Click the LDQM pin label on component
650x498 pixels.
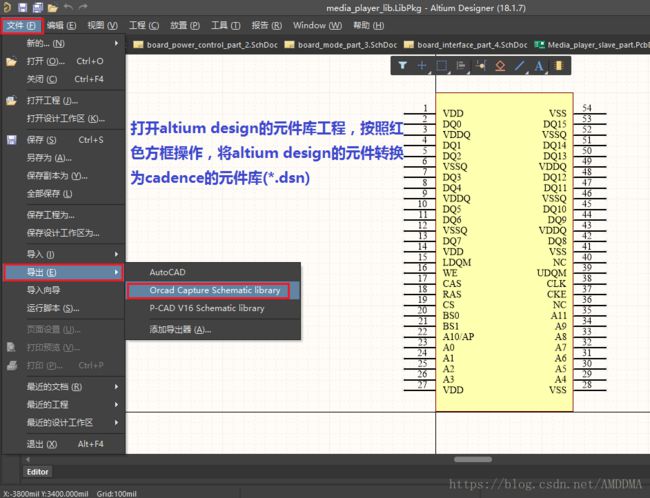point(457,262)
